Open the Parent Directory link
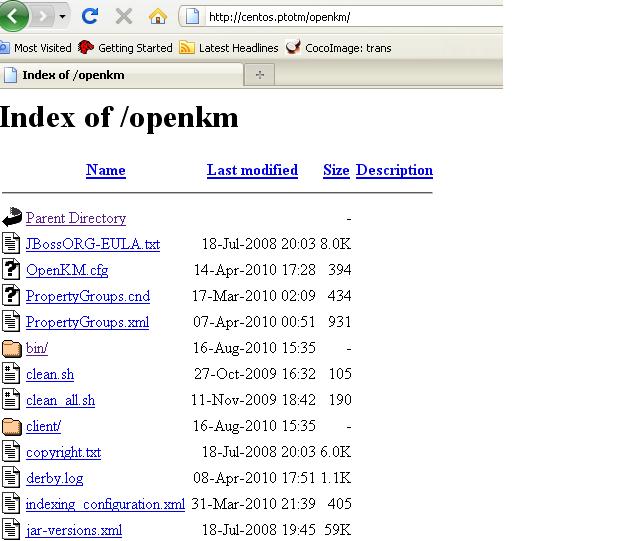This screenshot has height=541, width=640. (x=76, y=218)
